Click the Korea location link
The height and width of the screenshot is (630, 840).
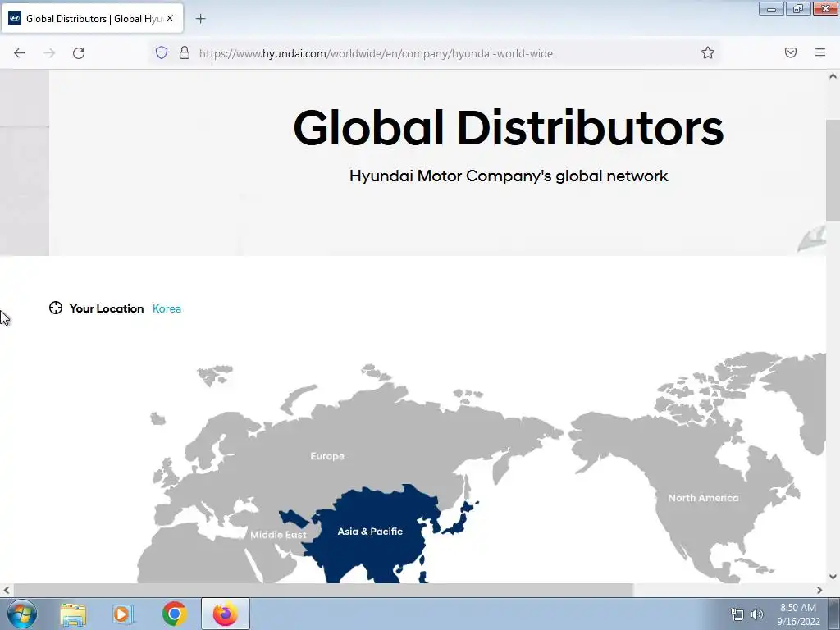point(167,308)
